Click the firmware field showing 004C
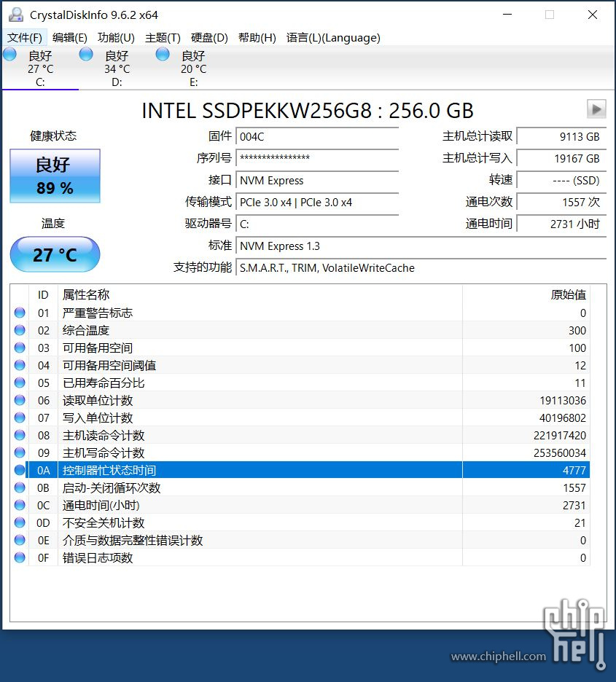 pyautogui.click(x=317, y=136)
